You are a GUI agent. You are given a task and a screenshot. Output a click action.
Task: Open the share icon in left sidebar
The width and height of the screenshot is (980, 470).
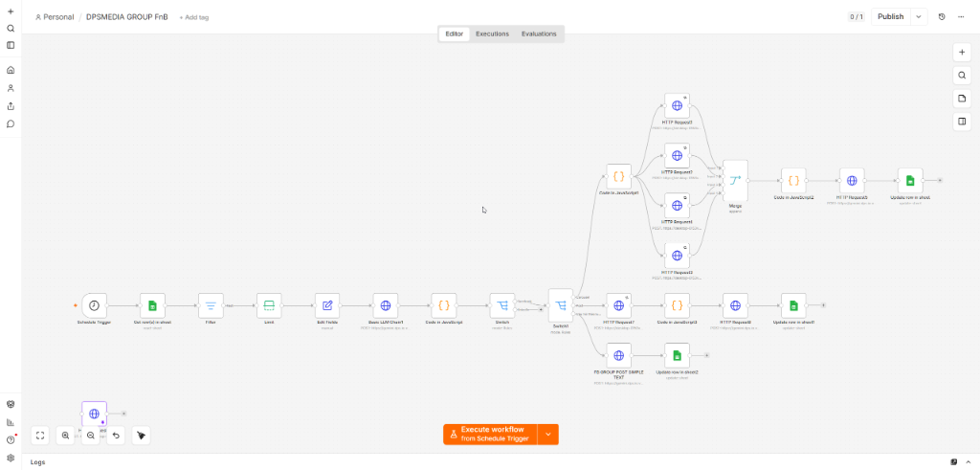point(11,106)
